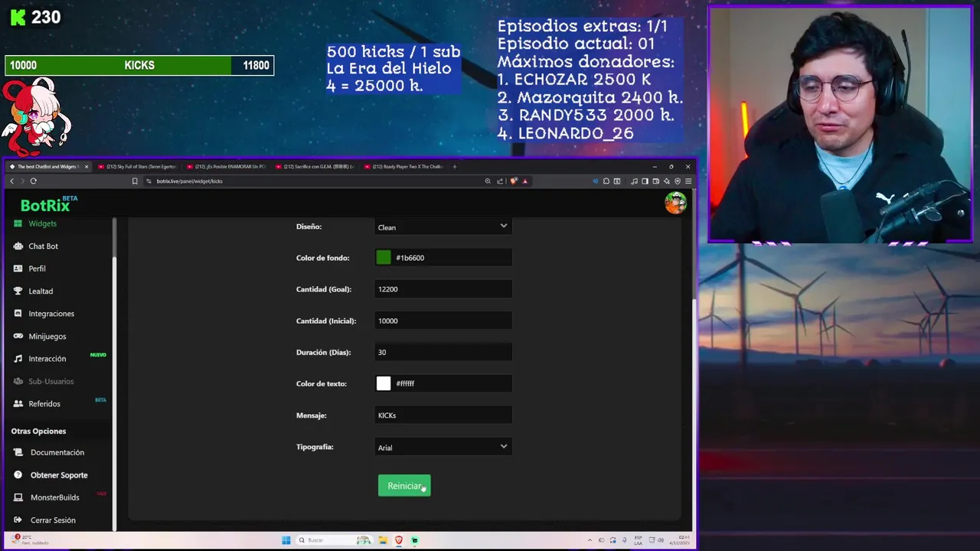This screenshot has height=551, width=980.
Task: Click the Minijuegos gamepad icon
Action: pyautogui.click(x=18, y=337)
